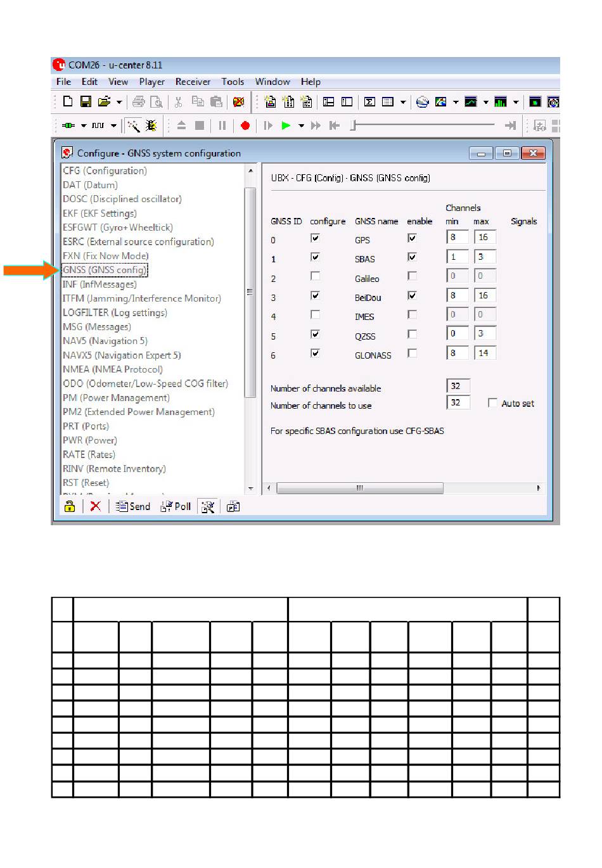
Task: Click the debug bug icon
Action: pos(151,125)
